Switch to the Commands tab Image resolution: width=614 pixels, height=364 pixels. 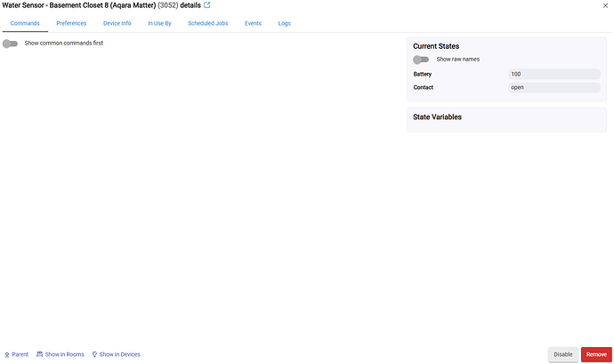point(25,23)
